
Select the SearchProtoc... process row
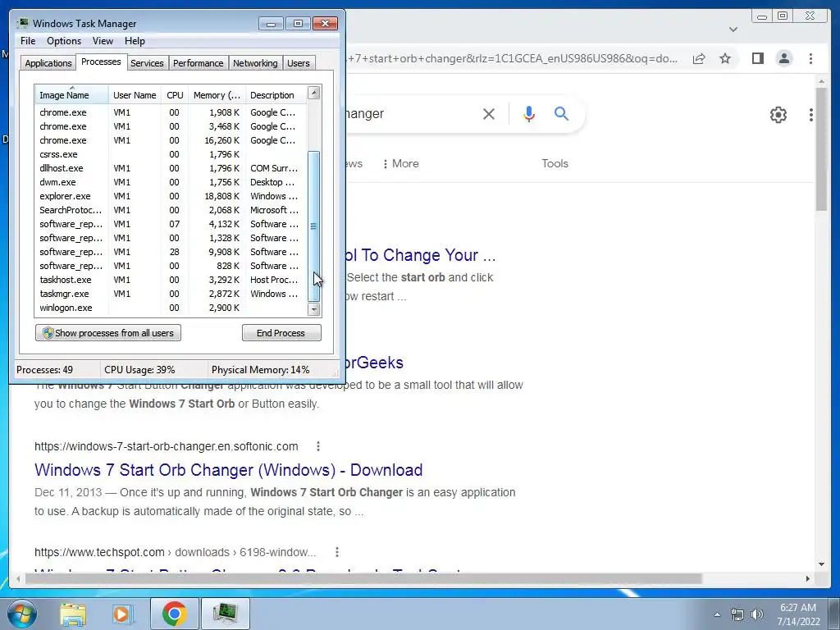pos(171,210)
